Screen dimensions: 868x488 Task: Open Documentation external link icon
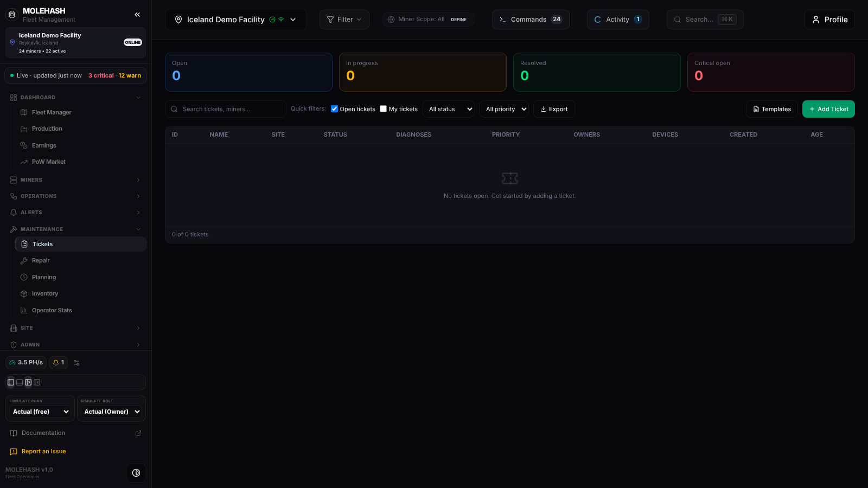pyautogui.click(x=138, y=433)
